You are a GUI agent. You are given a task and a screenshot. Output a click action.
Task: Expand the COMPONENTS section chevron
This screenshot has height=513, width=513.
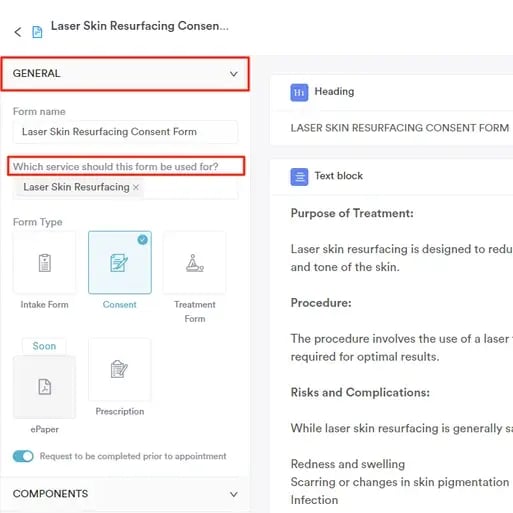click(x=234, y=494)
